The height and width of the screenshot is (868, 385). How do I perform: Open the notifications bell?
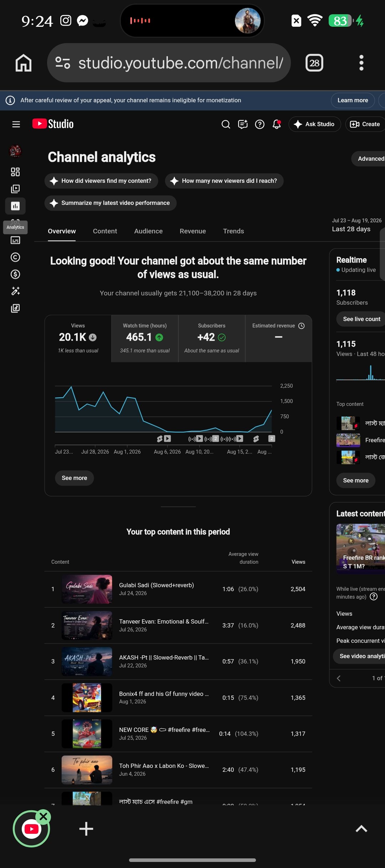click(277, 124)
